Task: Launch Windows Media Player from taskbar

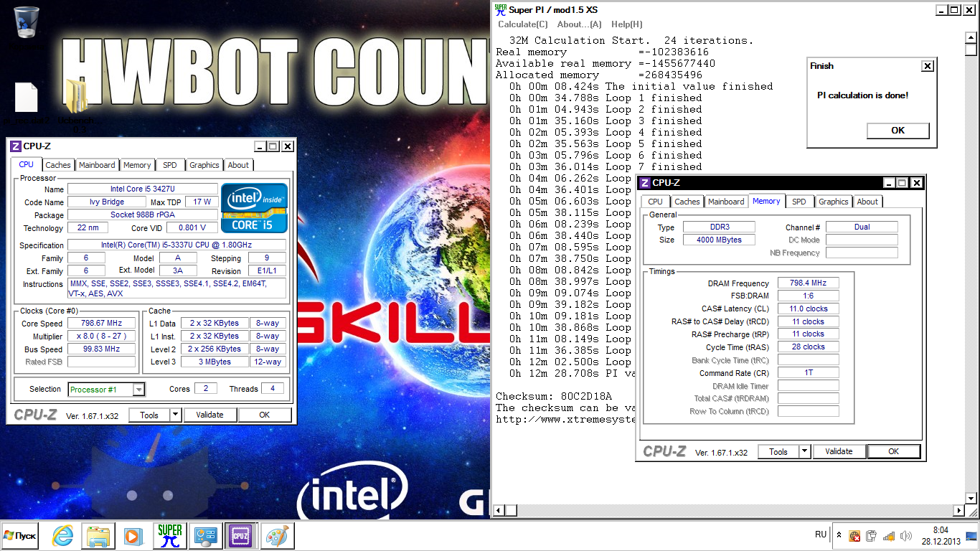Action: pyautogui.click(x=133, y=535)
